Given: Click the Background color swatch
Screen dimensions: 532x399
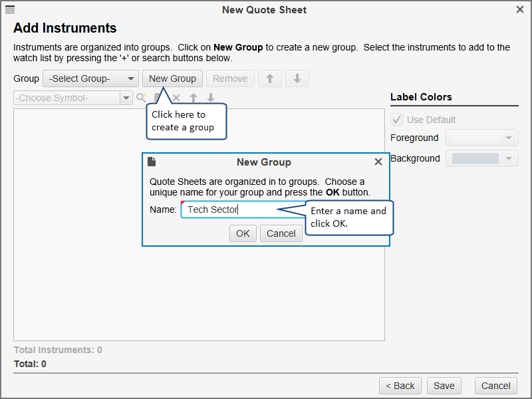Looking at the screenshot, I should 475,158.
